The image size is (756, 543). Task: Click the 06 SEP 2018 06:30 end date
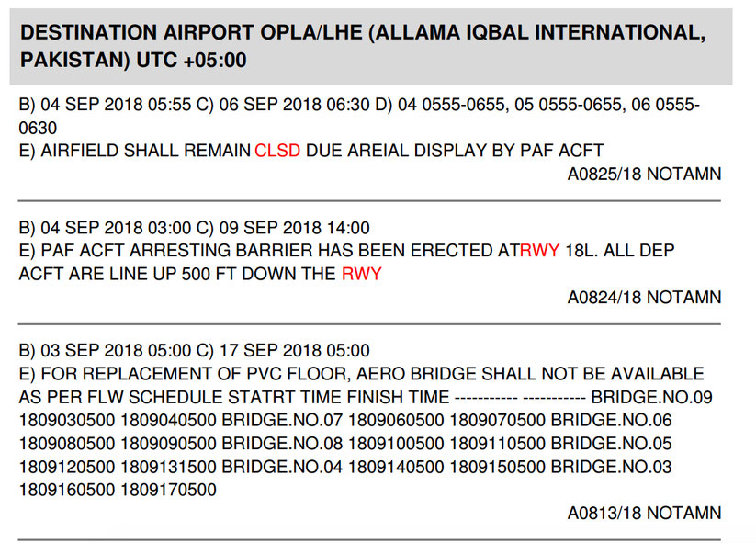point(294,105)
